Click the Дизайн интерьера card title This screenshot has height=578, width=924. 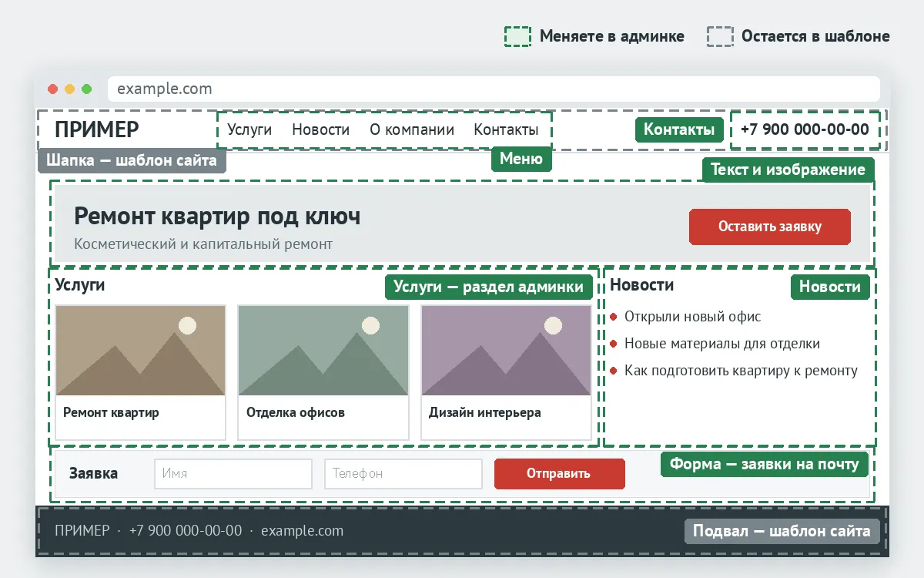[x=485, y=412]
